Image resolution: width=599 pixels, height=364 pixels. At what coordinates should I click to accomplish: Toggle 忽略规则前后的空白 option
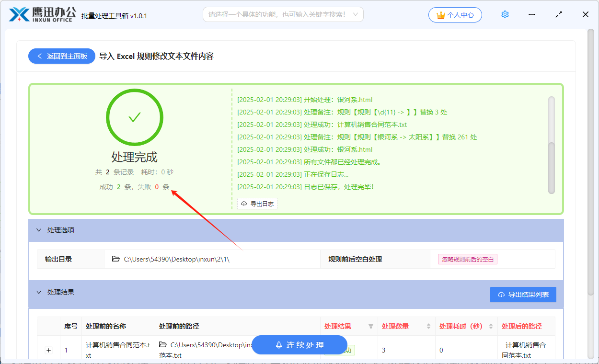point(467,259)
